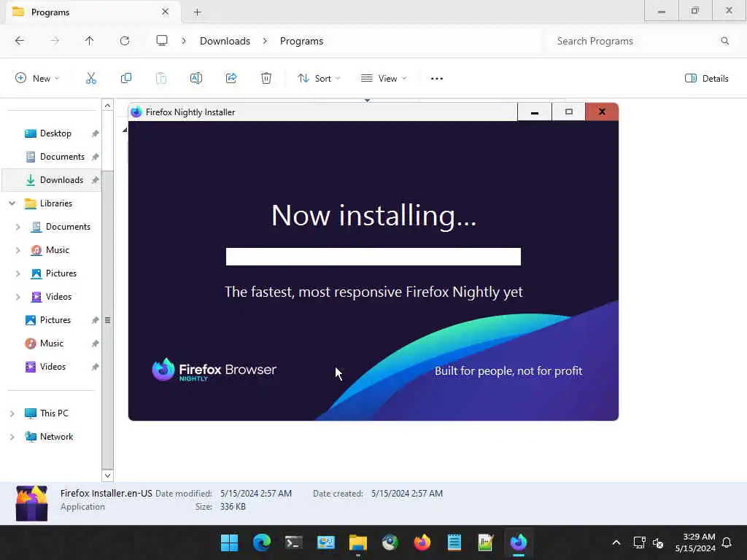The width and height of the screenshot is (747, 560).
Task: Open Desktop in the navigation pane
Action: [55, 134]
